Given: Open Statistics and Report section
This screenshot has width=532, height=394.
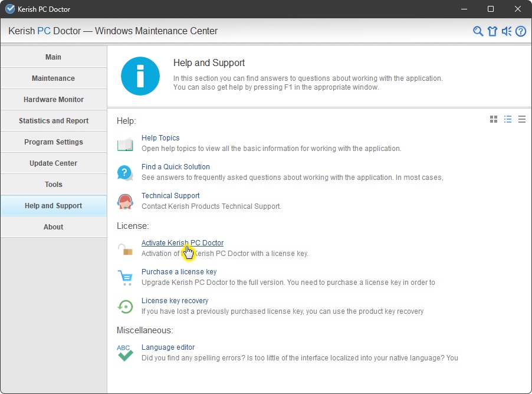Looking at the screenshot, I should coord(53,121).
